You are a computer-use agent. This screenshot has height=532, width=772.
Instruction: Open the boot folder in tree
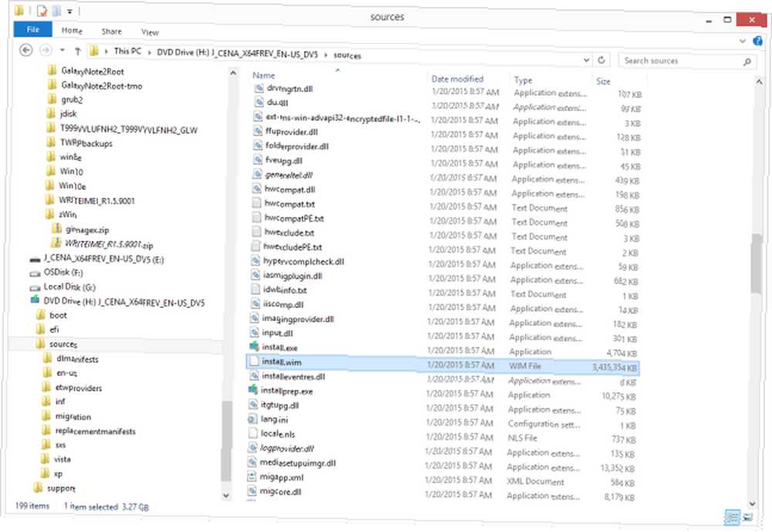coord(58,315)
